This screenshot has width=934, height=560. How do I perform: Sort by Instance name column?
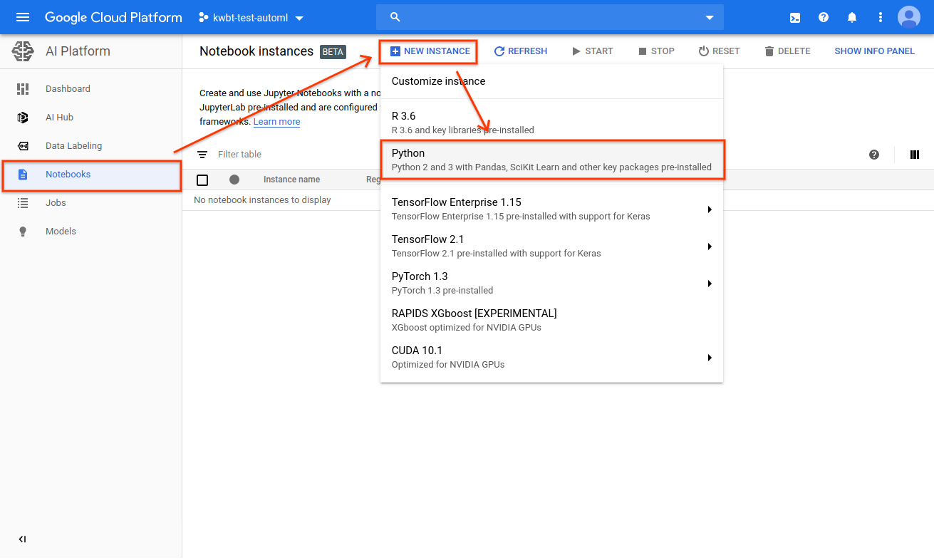click(x=291, y=180)
